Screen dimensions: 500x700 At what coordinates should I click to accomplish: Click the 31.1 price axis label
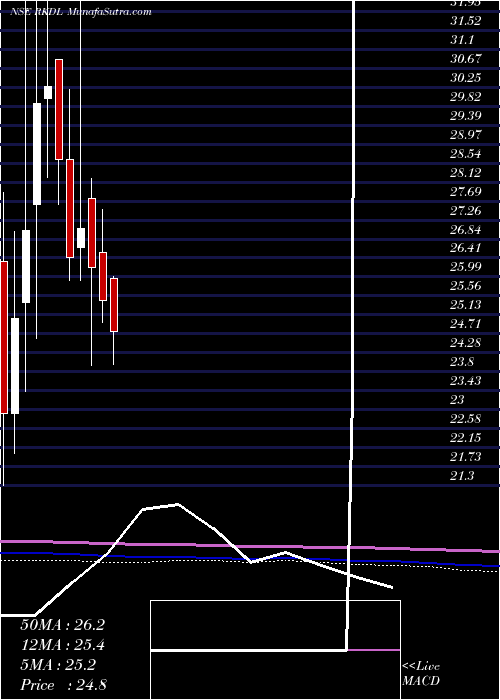click(462, 40)
